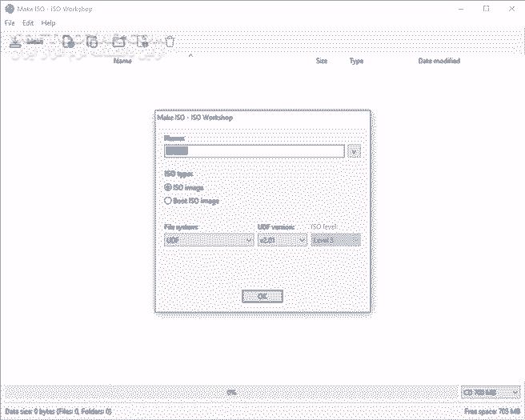Click the arrow button beside the Name field

click(x=354, y=152)
